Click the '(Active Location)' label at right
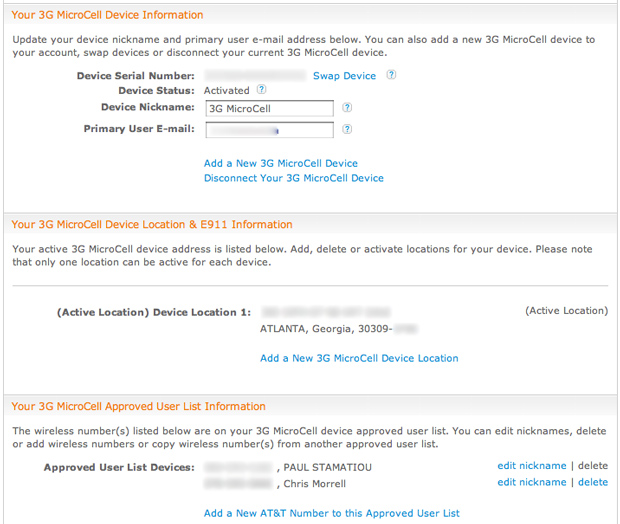The image size is (620, 524). 566,311
